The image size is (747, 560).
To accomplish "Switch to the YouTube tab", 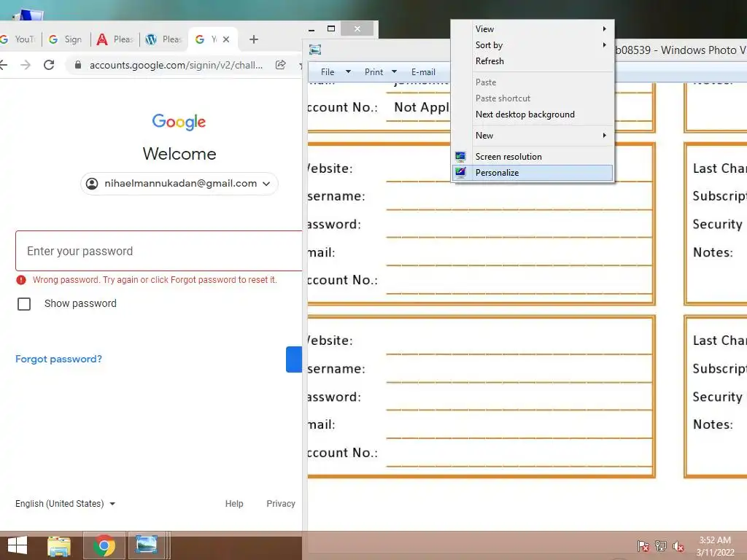I will 19,39.
